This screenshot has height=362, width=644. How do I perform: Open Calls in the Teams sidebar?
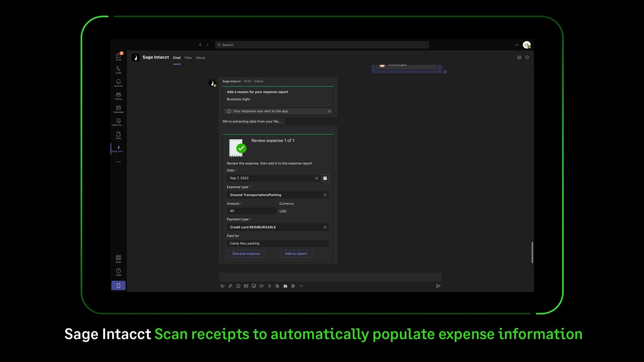coord(118,70)
